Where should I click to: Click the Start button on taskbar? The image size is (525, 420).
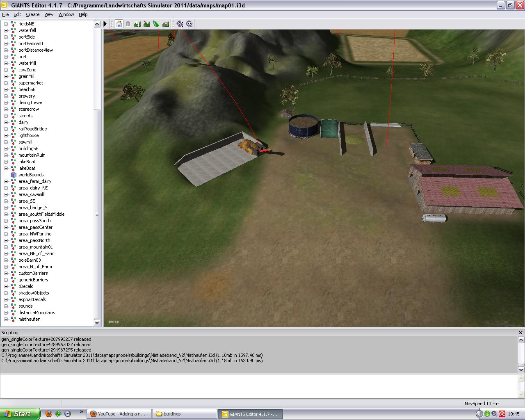pyautogui.click(x=20, y=414)
